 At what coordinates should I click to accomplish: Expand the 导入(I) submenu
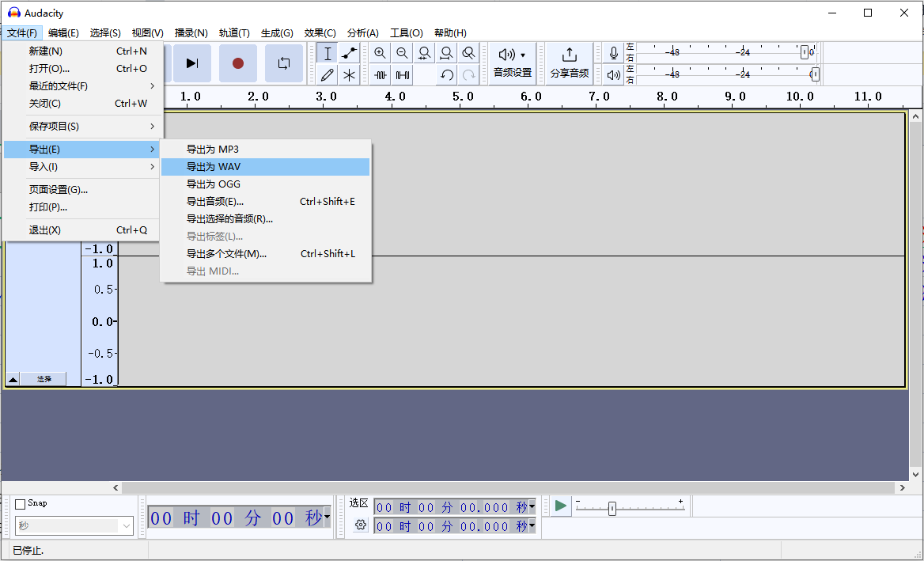(82, 167)
